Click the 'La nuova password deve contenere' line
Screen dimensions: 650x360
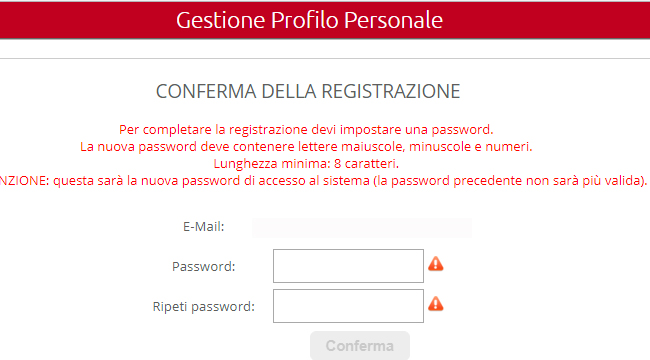pyautogui.click(x=306, y=147)
